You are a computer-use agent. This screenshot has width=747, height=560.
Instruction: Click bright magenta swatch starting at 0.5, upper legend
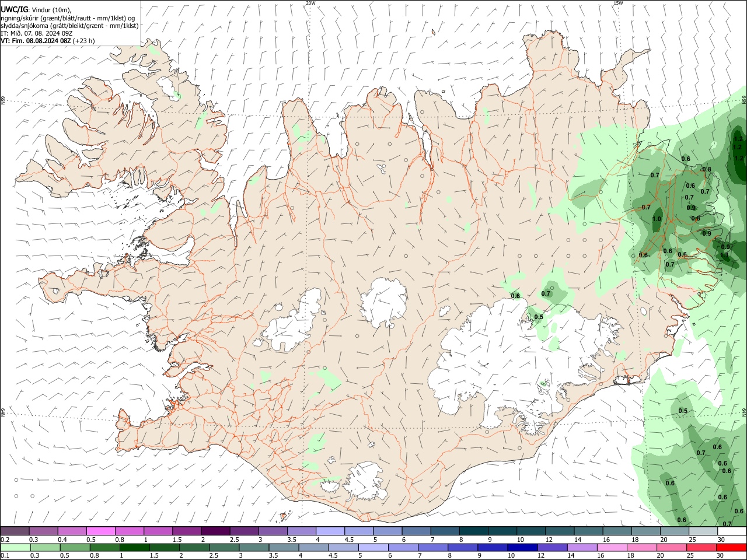point(100,531)
